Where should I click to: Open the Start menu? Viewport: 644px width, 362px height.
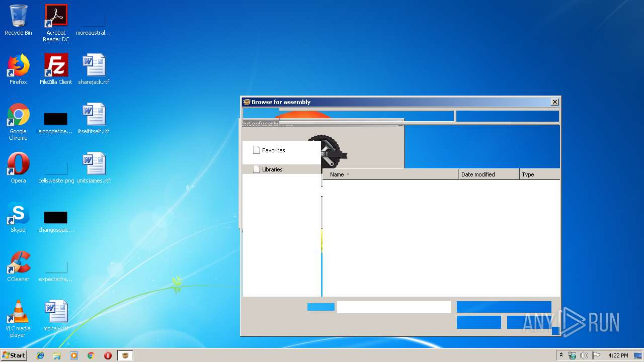click(14, 355)
